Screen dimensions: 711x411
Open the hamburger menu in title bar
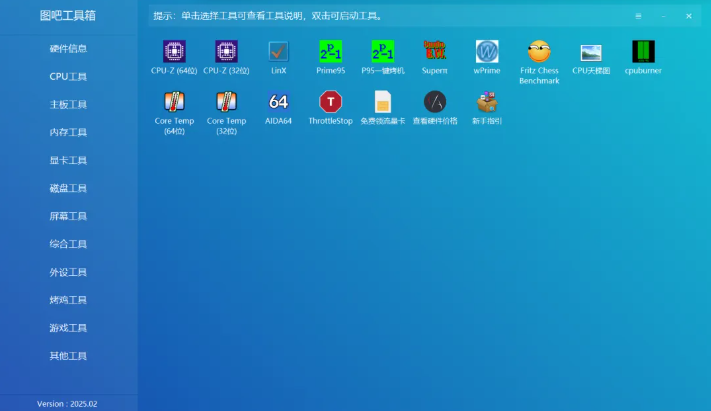[638, 16]
